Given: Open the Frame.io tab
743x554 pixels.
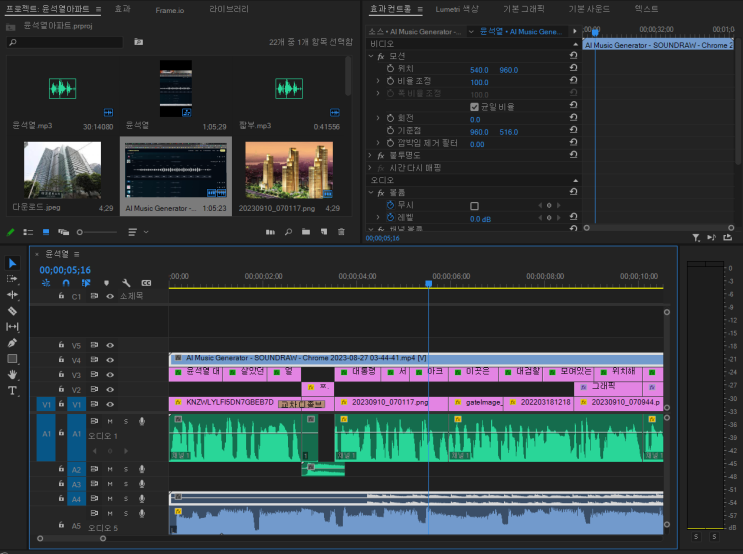Looking at the screenshot, I should coord(170,8).
